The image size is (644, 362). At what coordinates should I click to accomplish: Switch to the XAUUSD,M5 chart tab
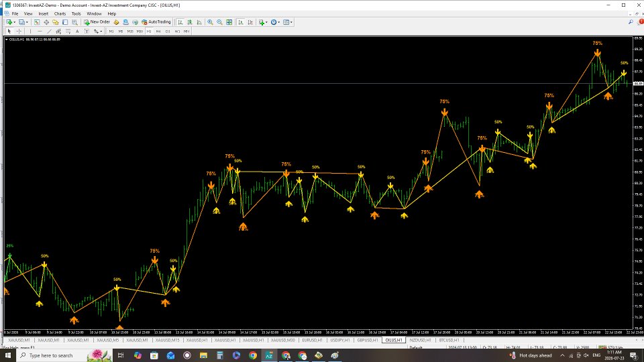pos(107,340)
